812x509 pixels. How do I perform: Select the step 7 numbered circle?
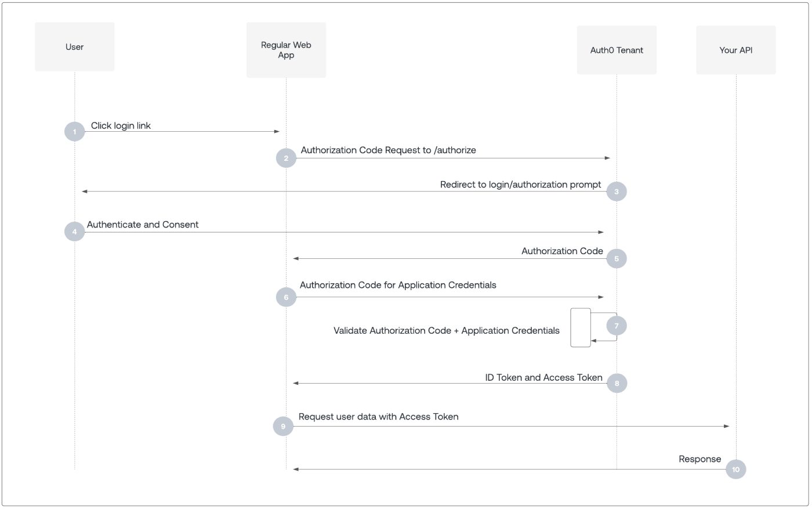617,326
